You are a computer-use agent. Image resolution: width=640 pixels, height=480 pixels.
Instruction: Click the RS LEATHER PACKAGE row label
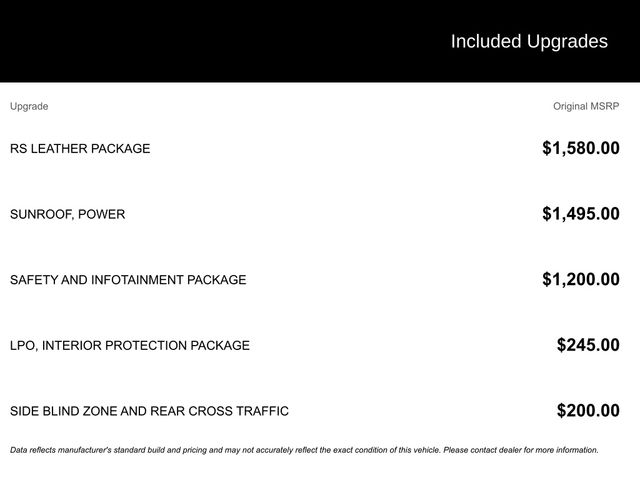click(x=80, y=149)
